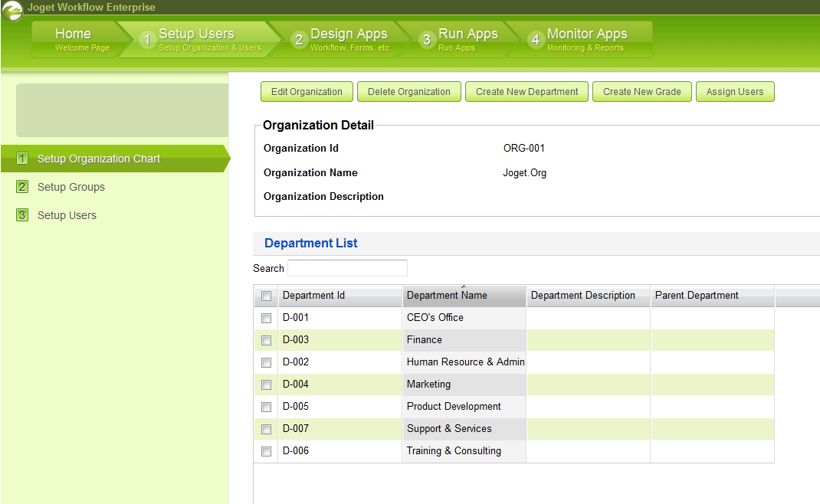Click step 2 circle icon for Design Apps
This screenshot has width=820, height=504.
300,40
